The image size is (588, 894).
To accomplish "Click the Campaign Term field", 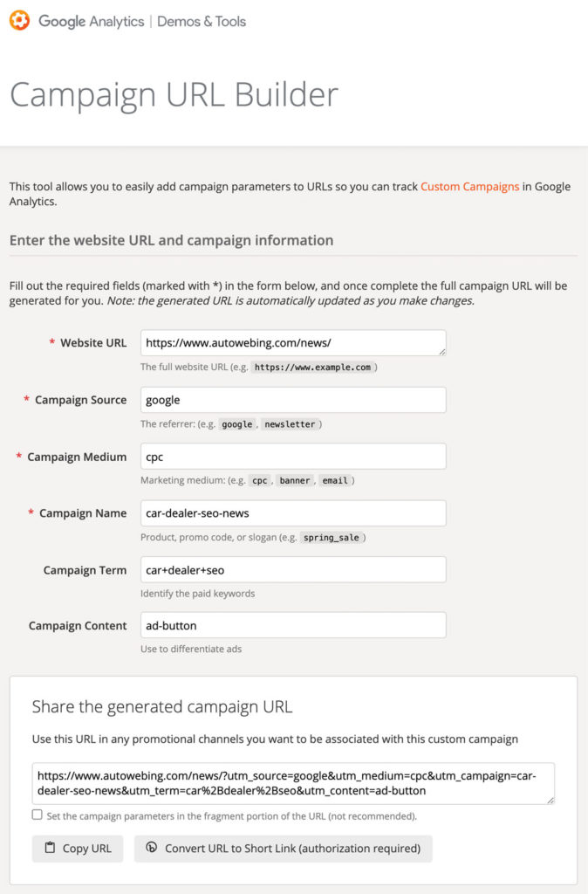I will coord(293,570).
